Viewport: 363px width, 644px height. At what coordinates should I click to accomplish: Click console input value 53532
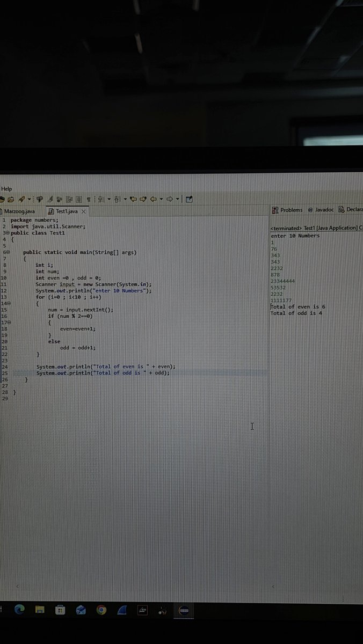coord(279,287)
